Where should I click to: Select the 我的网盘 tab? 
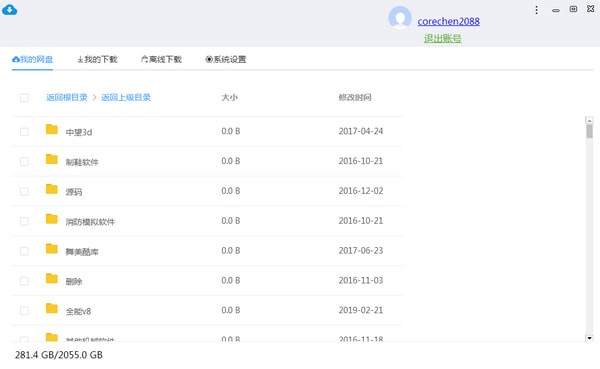coord(33,59)
